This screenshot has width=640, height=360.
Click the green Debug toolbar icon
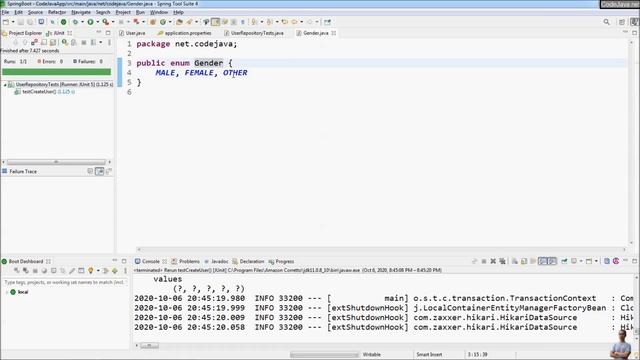[76, 22]
